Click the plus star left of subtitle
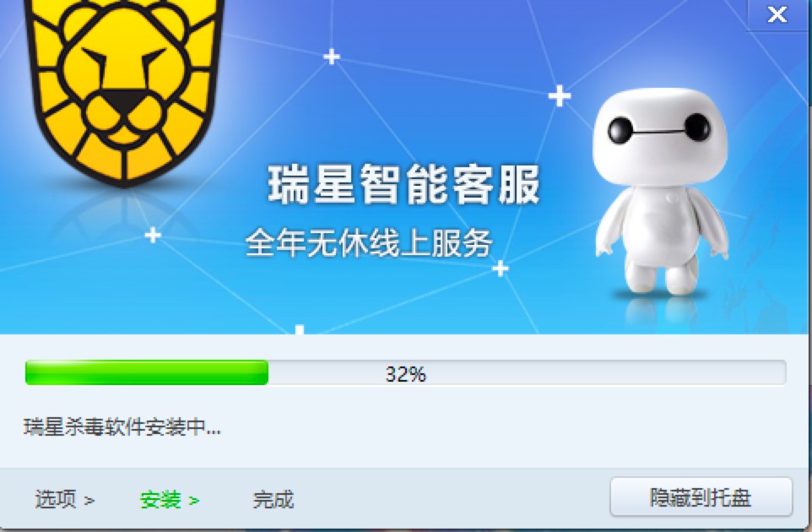The height and width of the screenshot is (532, 812). [x=153, y=236]
